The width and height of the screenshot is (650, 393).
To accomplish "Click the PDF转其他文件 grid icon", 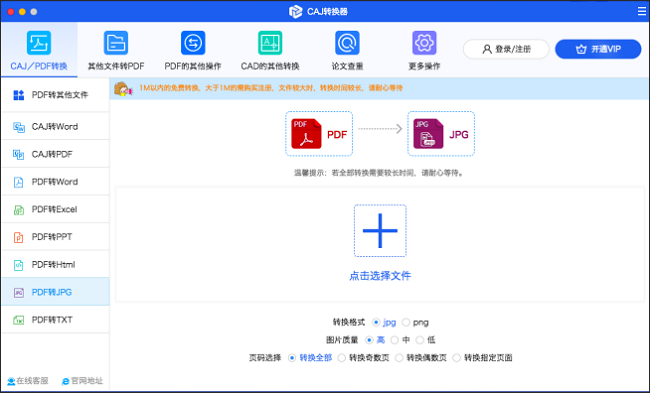I will pyautogui.click(x=19, y=95).
